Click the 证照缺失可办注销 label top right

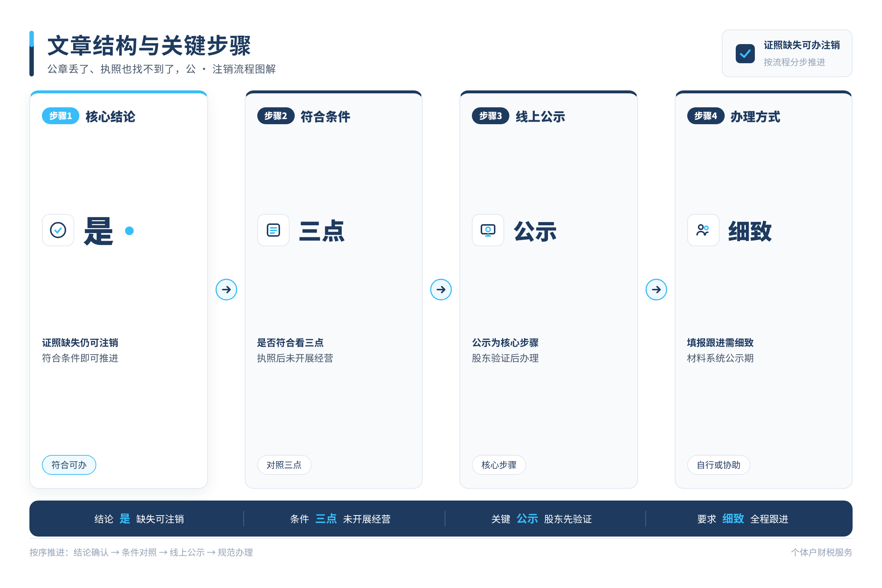802,45
